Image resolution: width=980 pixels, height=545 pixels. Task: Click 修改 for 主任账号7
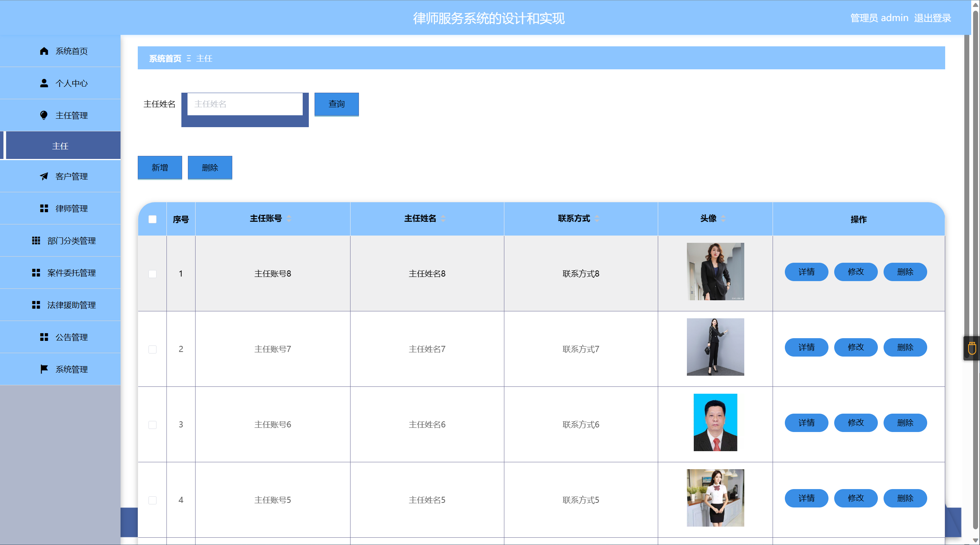click(x=856, y=347)
